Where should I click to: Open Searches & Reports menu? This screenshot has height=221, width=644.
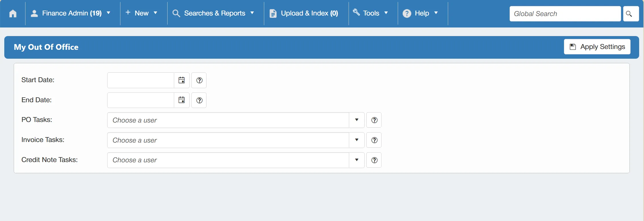[213, 13]
